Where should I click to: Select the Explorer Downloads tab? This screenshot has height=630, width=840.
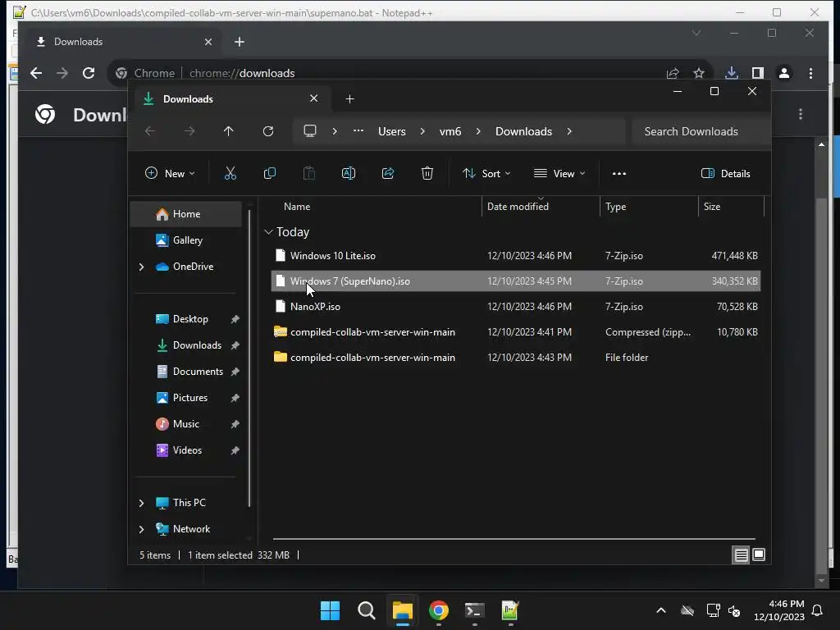pos(231,99)
